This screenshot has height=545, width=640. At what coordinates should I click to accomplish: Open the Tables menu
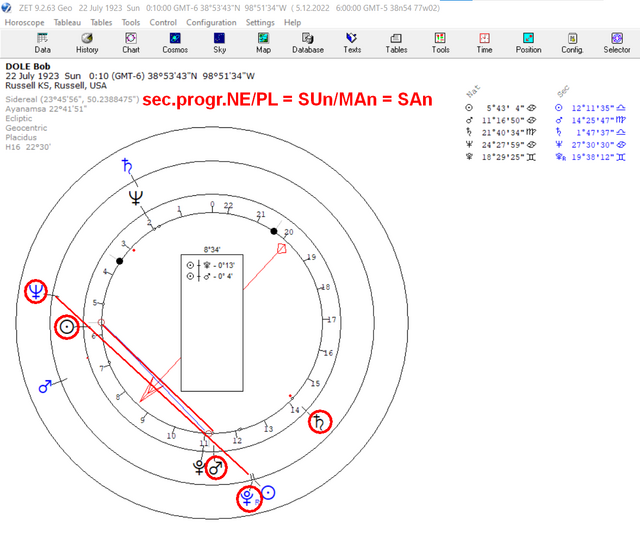click(x=101, y=22)
